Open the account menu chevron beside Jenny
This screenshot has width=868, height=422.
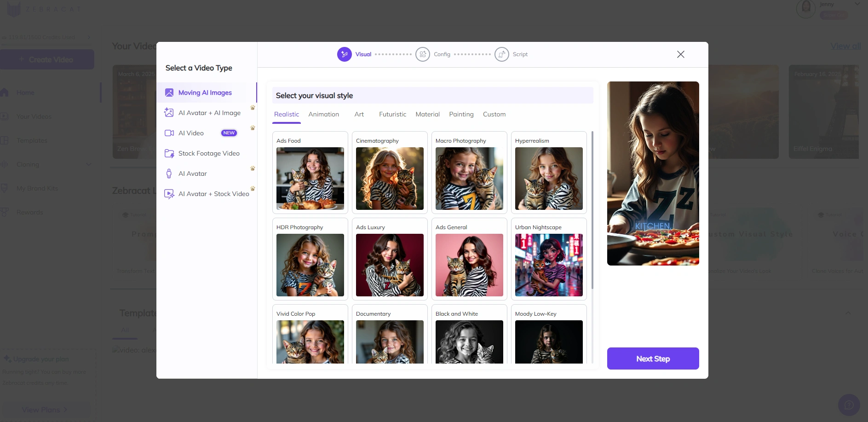click(857, 4)
